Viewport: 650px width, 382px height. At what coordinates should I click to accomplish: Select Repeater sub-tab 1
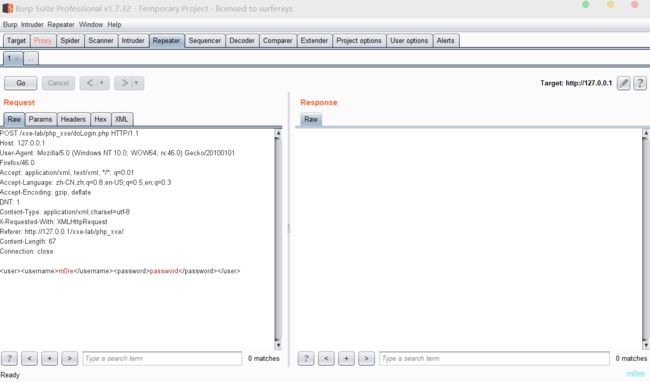[x=13, y=58]
